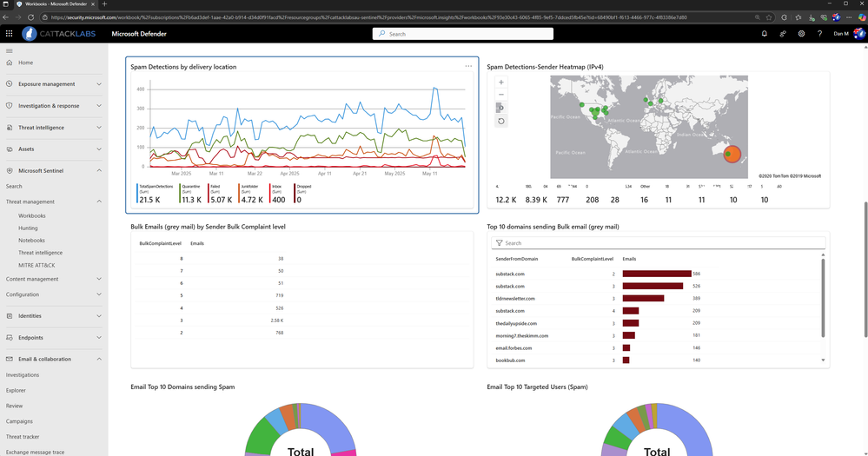Expand Exposure management section

tap(54, 84)
